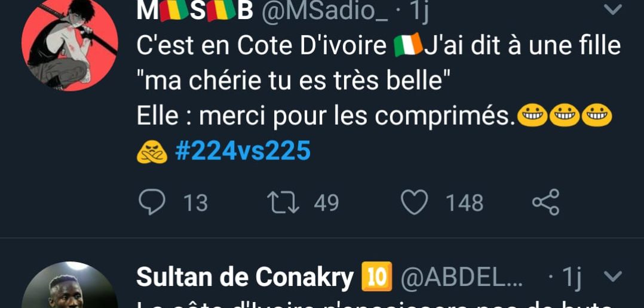Share the MSadio_ tweet
Viewport: 644px width, 308px height.
click(546, 202)
